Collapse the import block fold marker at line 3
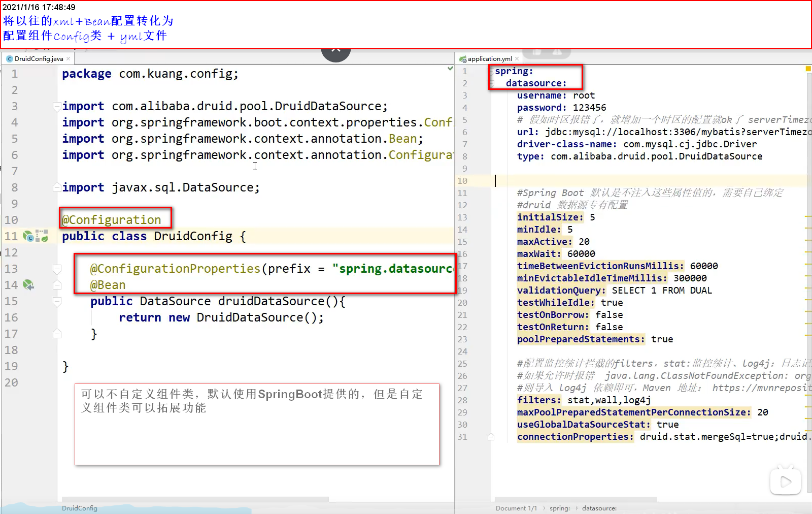Viewport: 812px width, 514px height. click(57, 106)
